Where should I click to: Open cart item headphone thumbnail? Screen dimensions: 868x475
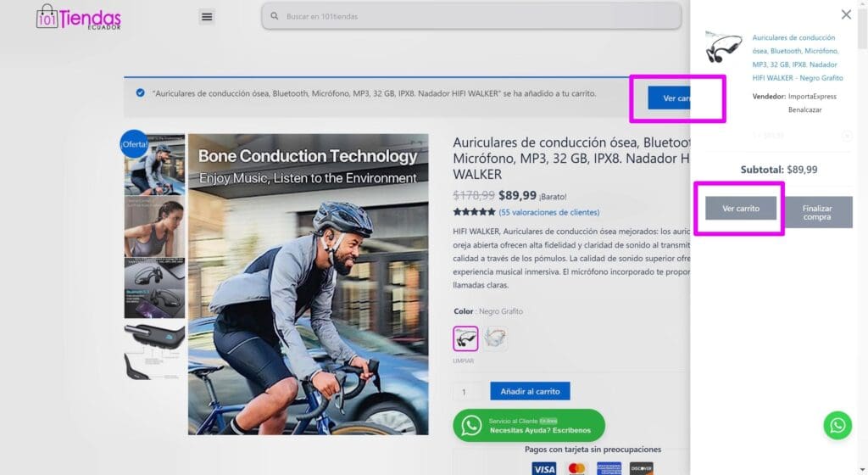coord(724,47)
